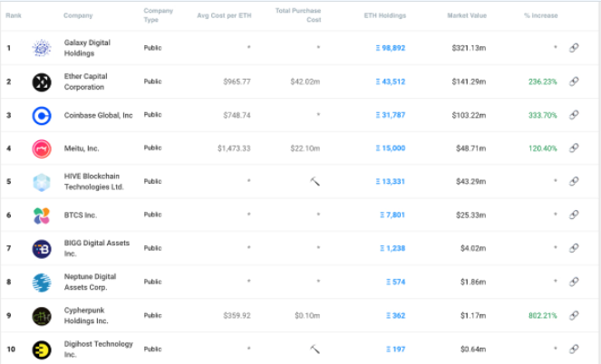This screenshot has height=364, width=601.
Task: Open ETH holdings 574 link
Action: (395, 283)
